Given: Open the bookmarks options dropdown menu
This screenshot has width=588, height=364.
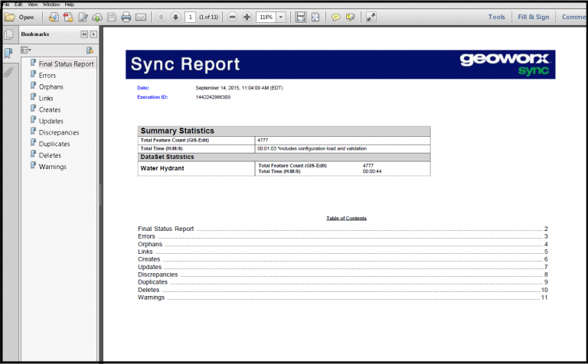Looking at the screenshot, I should coord(26,50).
